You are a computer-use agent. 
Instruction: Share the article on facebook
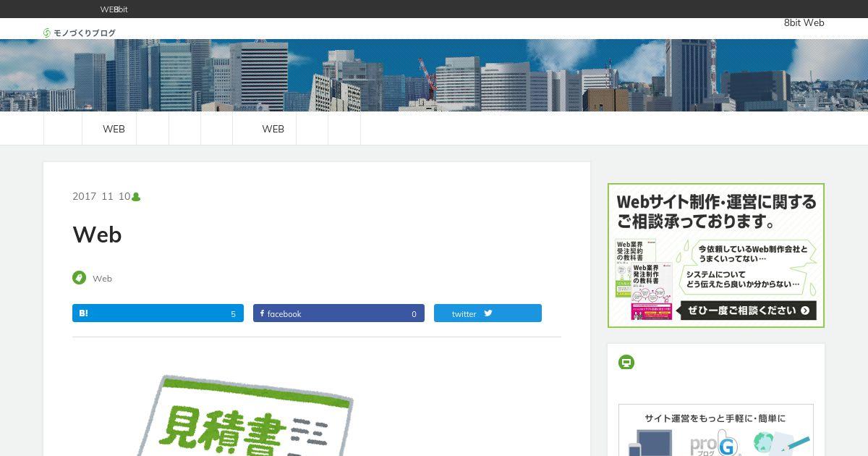point(339,313)
